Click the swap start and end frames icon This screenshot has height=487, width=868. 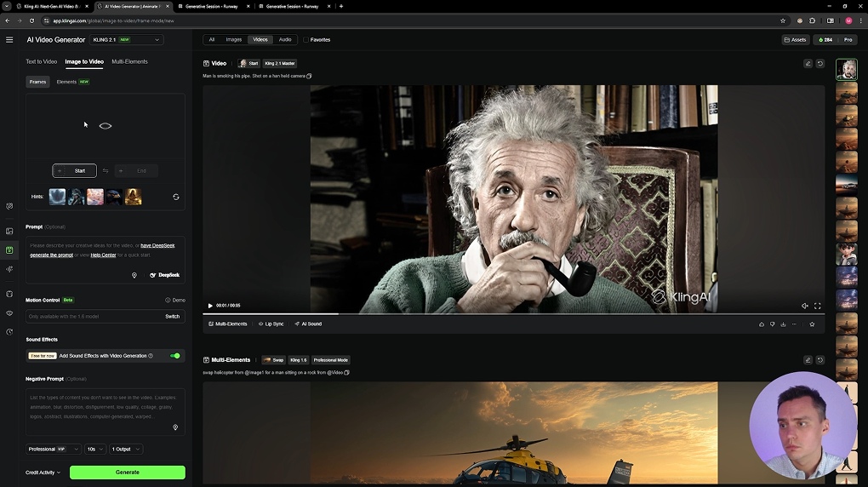pyautogui.click(x=106, y=170)
